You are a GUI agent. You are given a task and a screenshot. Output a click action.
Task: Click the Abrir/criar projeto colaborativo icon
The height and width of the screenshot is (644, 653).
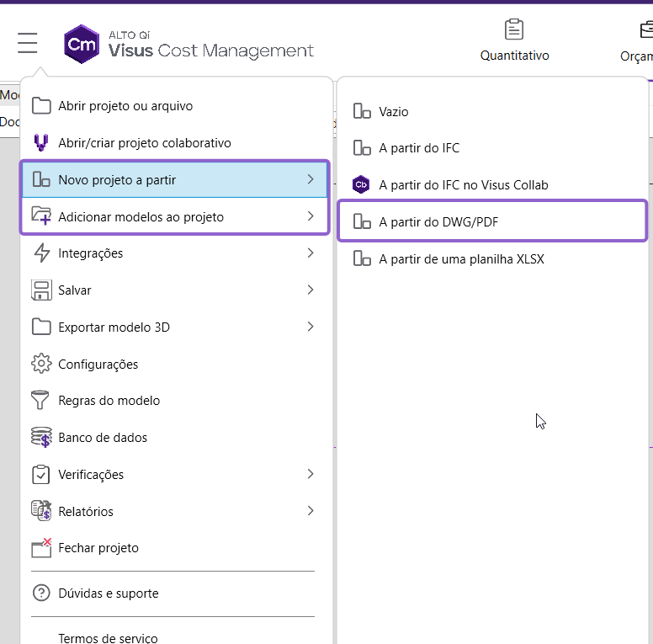[40, 142]
